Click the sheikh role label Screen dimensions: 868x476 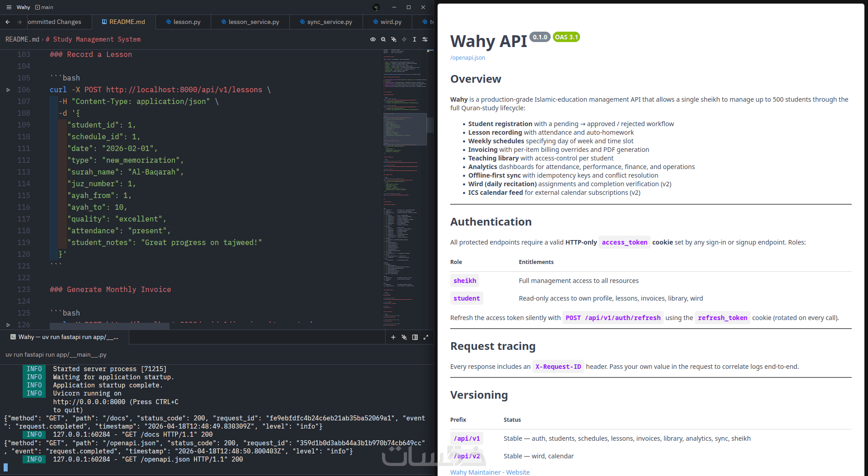[x=465, y=281]
